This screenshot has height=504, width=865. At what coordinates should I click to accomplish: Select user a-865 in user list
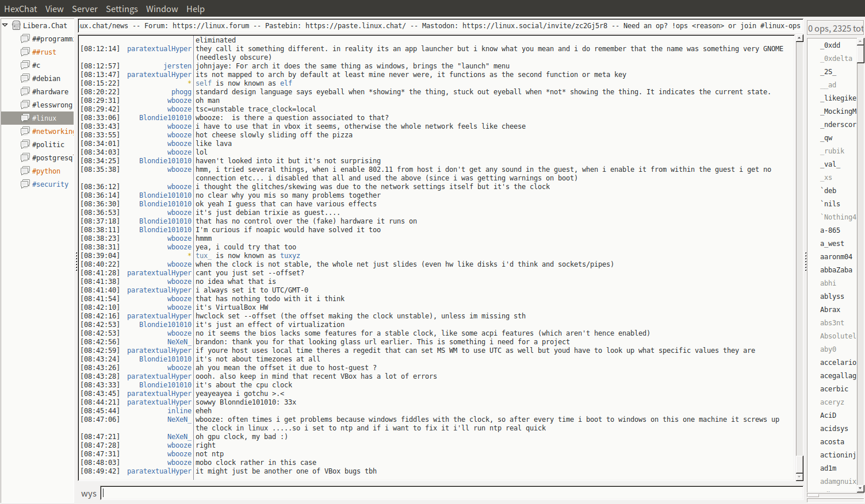[830, 230]
